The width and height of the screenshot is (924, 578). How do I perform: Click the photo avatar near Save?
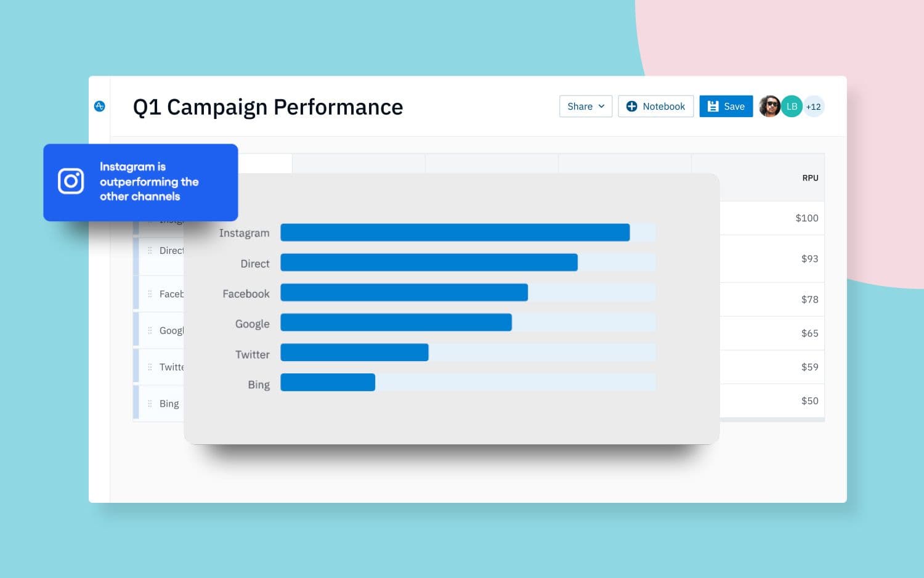click(769, 106)
